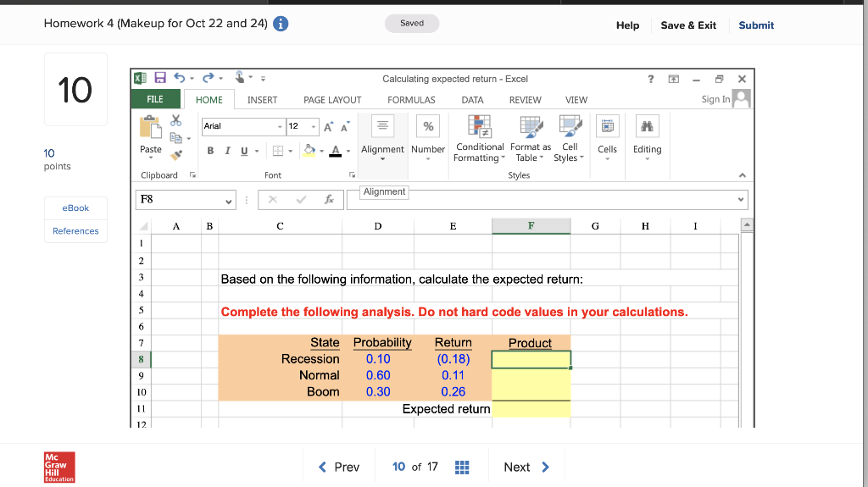Click the Submit link

[x=756, y=25]
